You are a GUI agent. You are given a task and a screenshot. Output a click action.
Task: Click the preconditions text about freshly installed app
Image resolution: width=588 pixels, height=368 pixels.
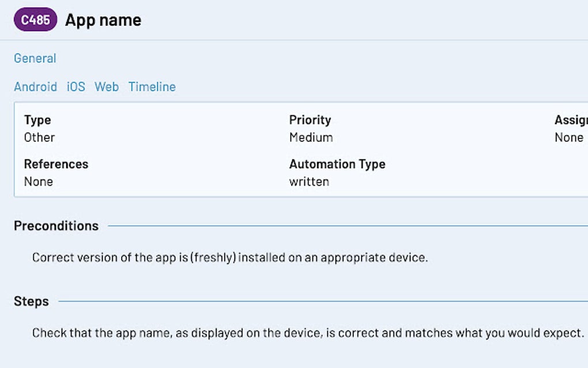(x=230, y=257)
